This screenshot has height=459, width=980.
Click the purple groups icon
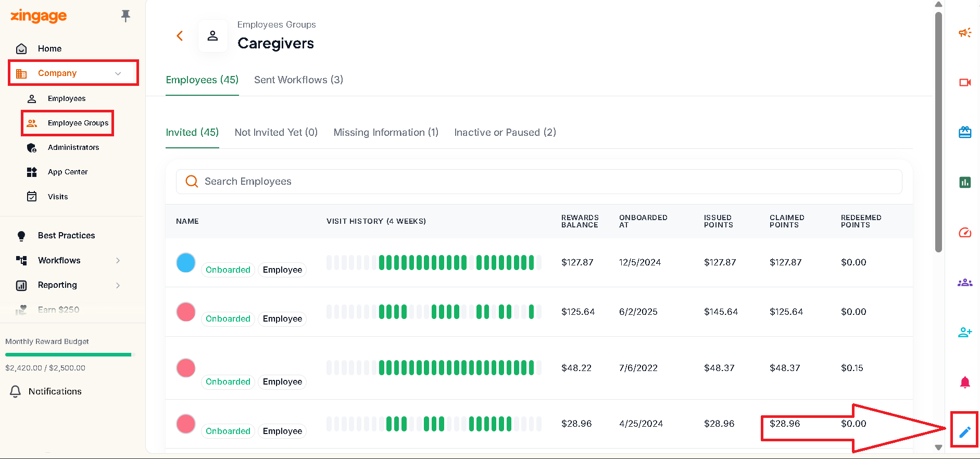tap(965, 283)
